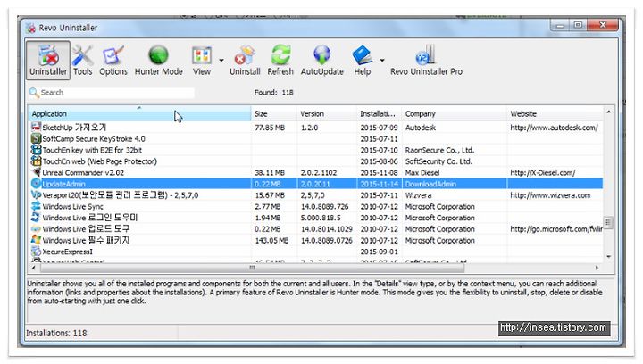The image size is (643, 364).
Task: Click the 5.000.818.5 version cell
Action: click(321, 218)
